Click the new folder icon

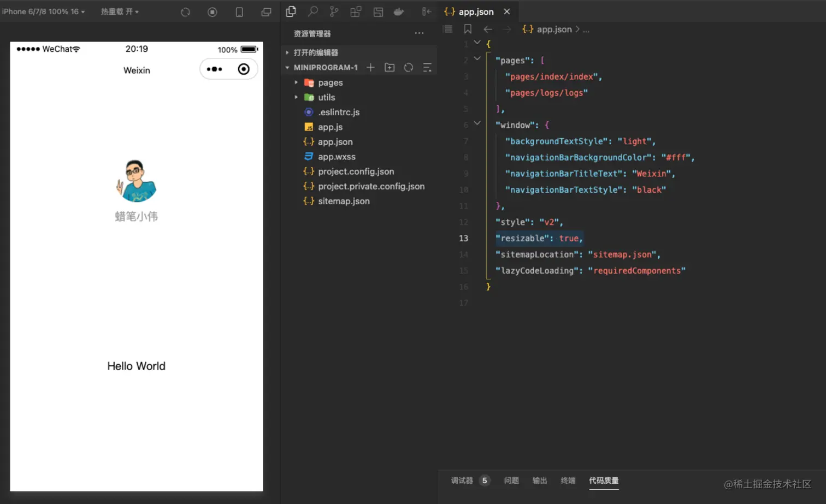pyautogui.click(x=390, y=68)
